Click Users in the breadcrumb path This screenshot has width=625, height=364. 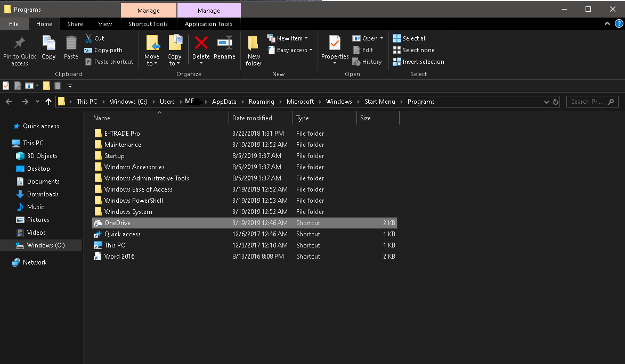pos(167,102)
